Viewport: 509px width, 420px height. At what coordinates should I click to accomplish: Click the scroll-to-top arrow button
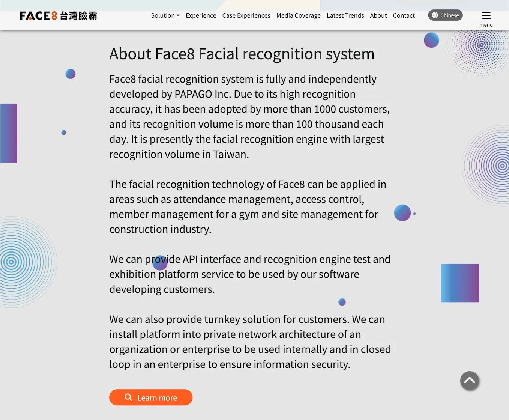click(469, 381)
